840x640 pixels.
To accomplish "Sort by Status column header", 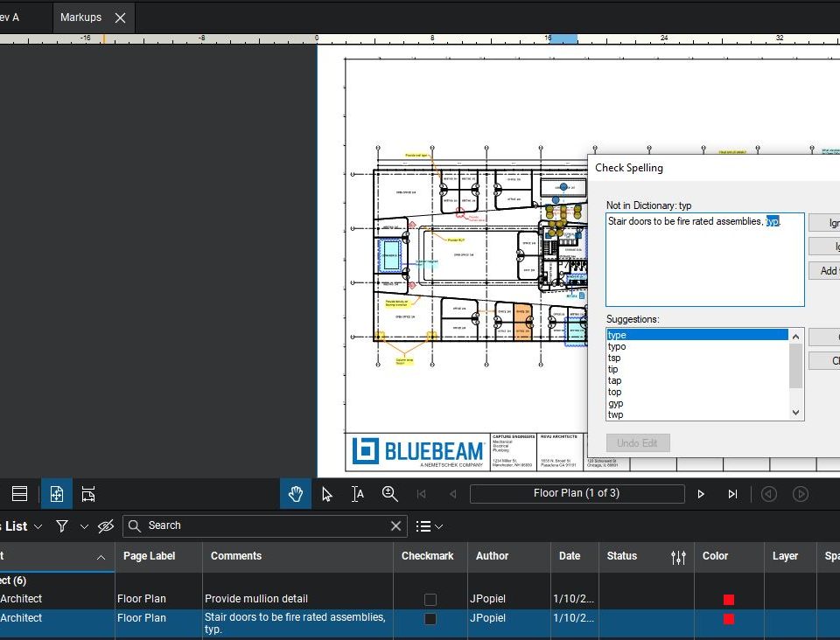I will tap(622, 556).
